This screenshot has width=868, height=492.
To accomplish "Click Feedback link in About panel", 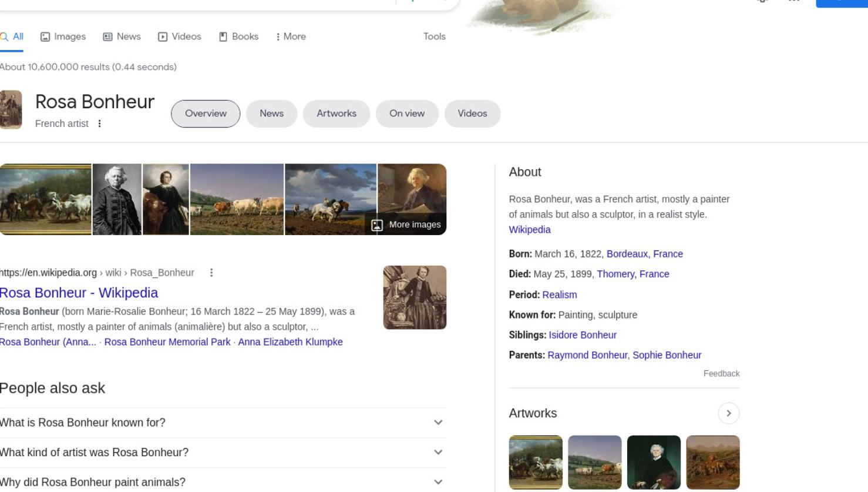I will [x=721, y=374].
